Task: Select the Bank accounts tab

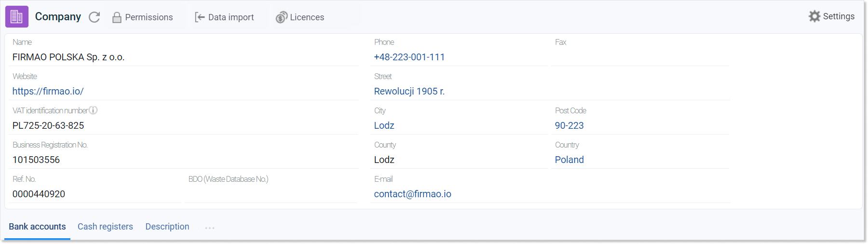Action: 37,227
